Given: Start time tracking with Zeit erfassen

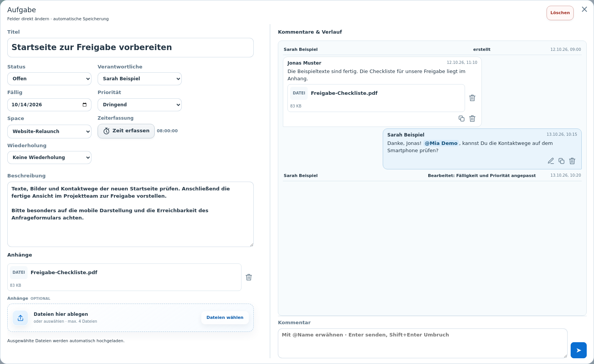Looking at the screenshot, I should point(126,131).
